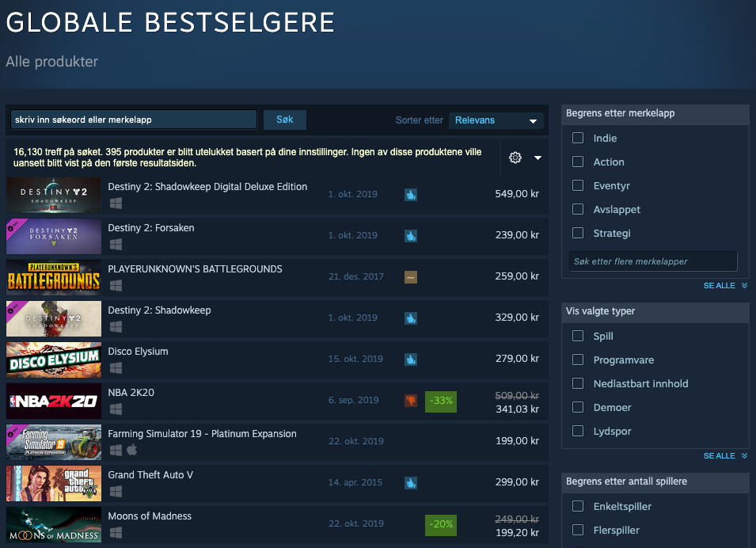Expand SE ALLE under tag filters

point(725,286)
